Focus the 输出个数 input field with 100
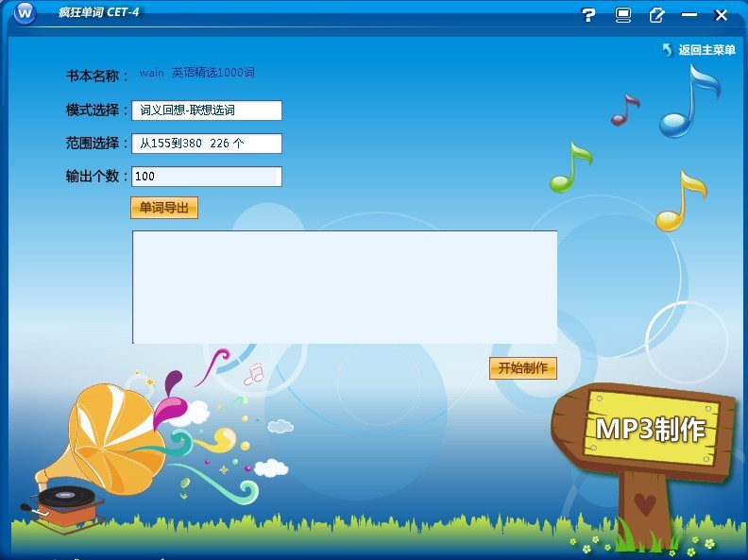 (207, 177)
